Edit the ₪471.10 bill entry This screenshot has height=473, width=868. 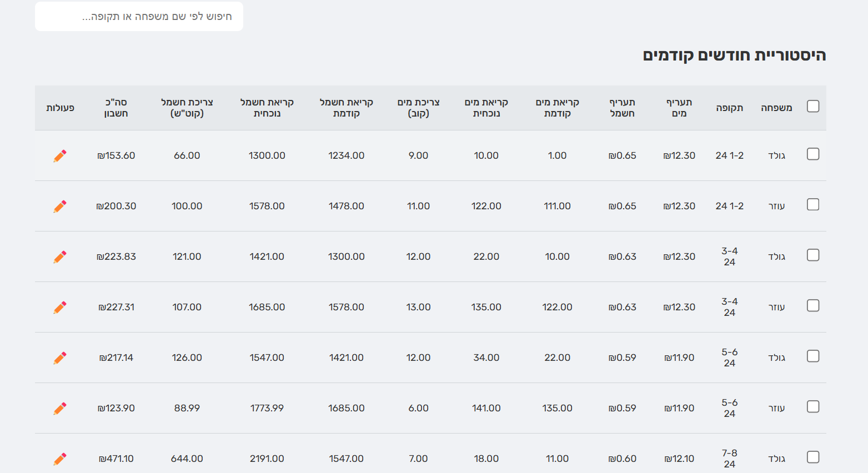[x=60, y=459]
